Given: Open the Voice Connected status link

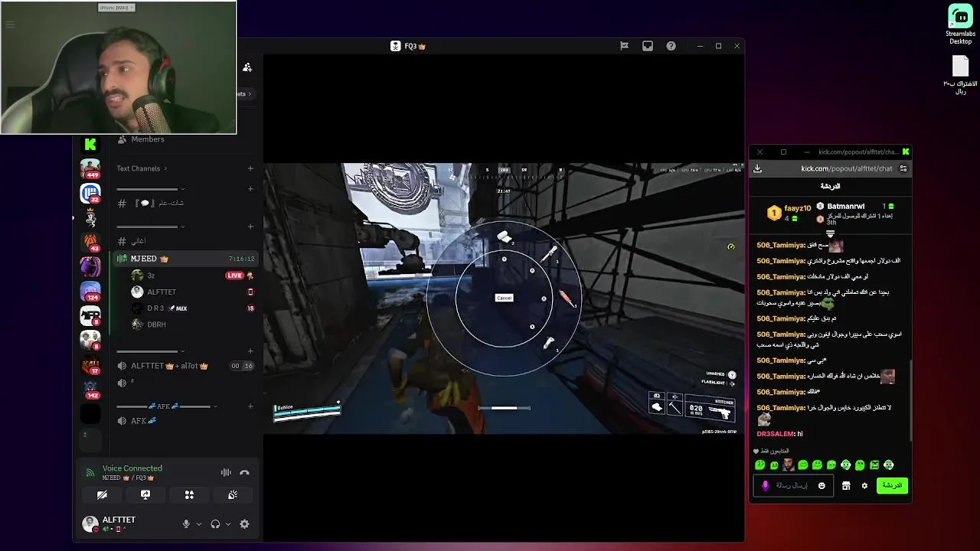Looking at the screenshot, I should 132,468.
